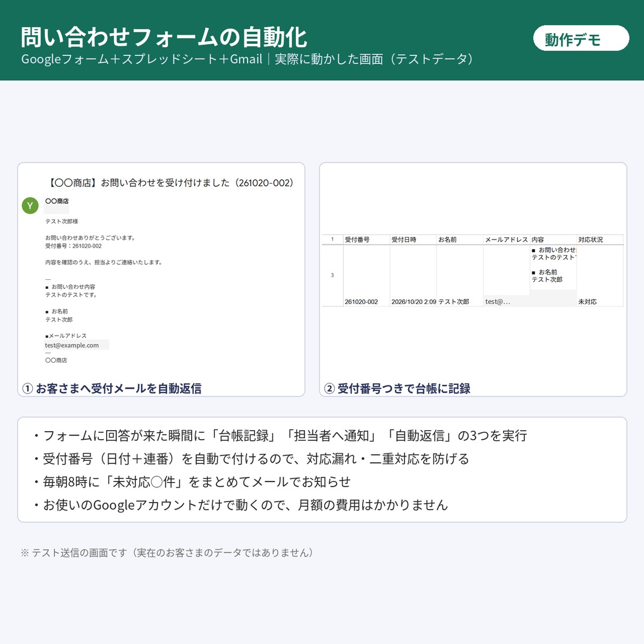
Task: Click 内容を確認のうえ、担当よりご連絡いたします。
Action: [104, 262]
